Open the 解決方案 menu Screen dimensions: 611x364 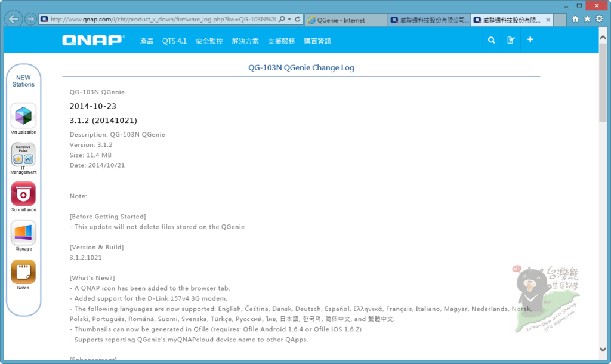[245, 41]
